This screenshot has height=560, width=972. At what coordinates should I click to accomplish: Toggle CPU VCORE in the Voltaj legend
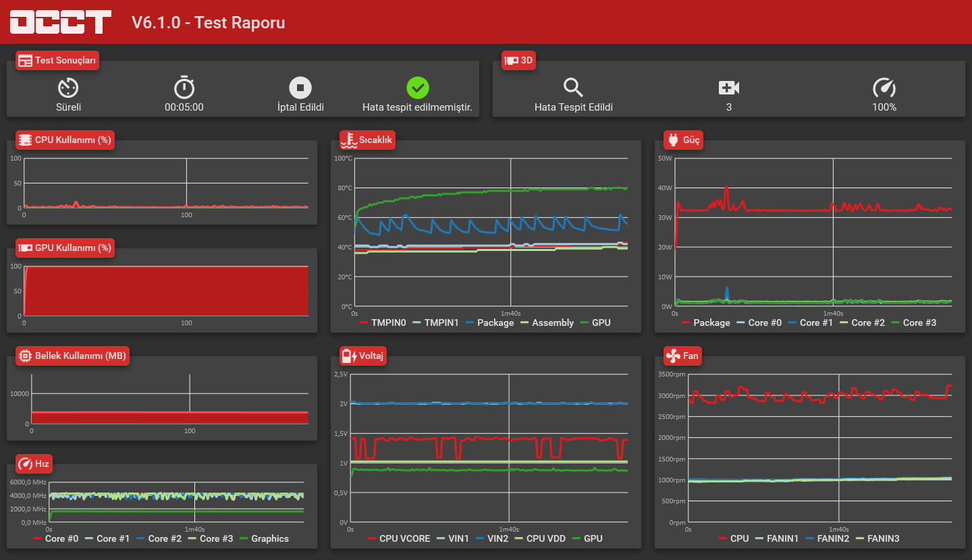(x=399, y=538)
